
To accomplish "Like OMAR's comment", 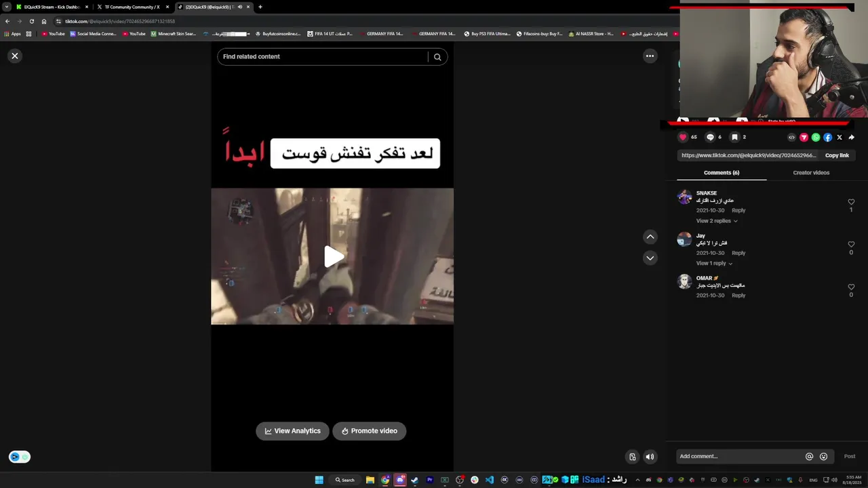I will pos(851,287).
